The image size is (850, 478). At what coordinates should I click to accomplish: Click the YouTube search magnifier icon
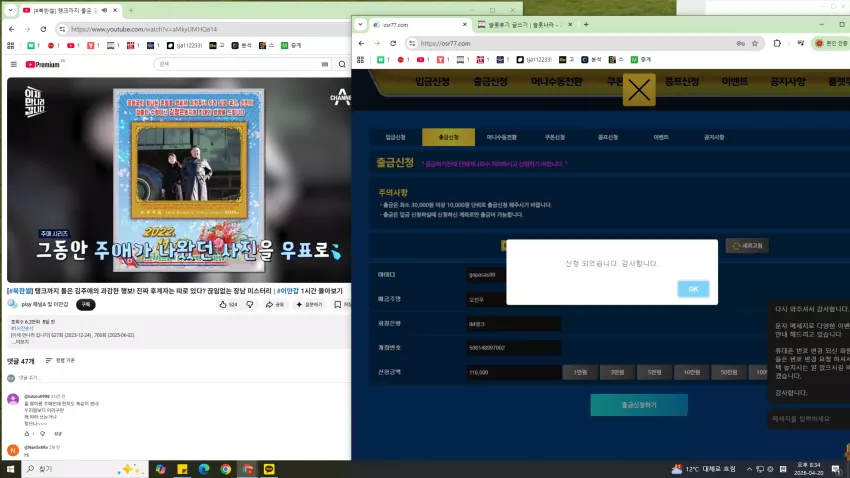coord(342,64)
